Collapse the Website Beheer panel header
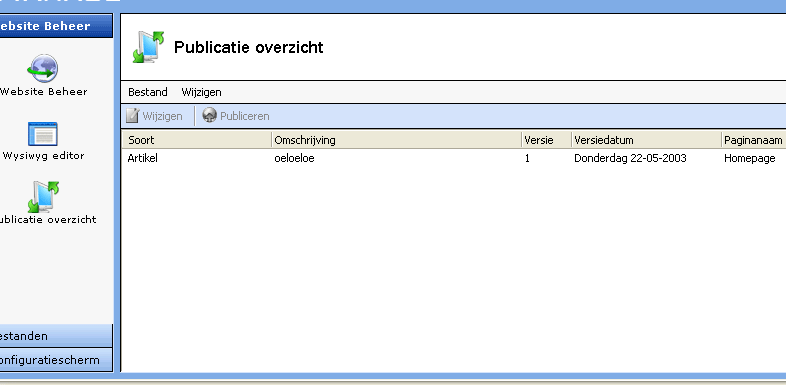 pos(56,26)
